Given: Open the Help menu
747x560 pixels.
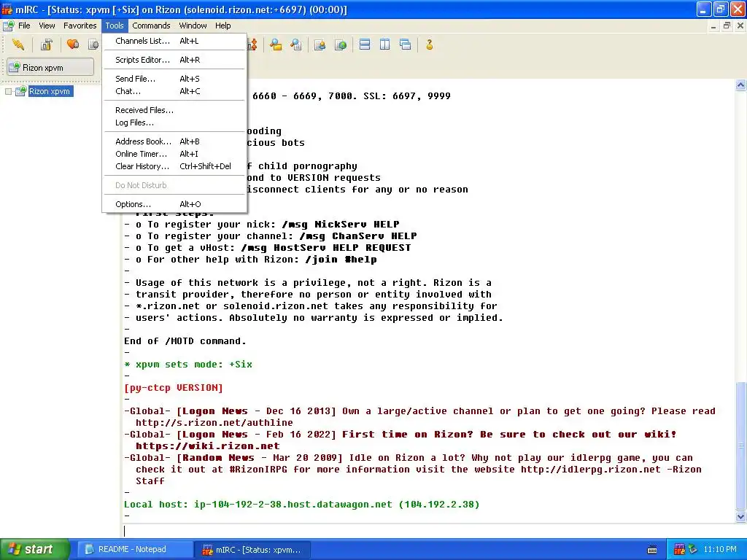Looking at the screenshot, I should point(223,26).
